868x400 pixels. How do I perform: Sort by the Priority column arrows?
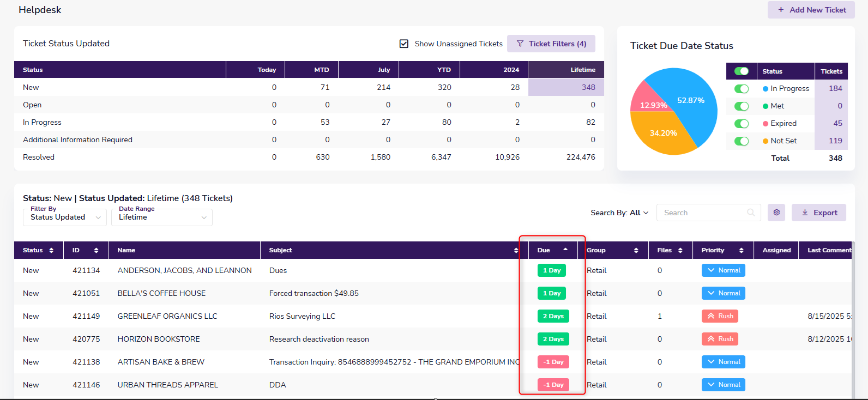click(x=741, y=250)
